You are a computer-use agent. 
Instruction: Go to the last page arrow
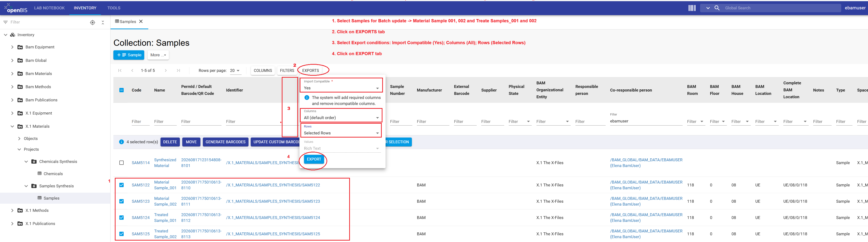[x=178, y=70]
